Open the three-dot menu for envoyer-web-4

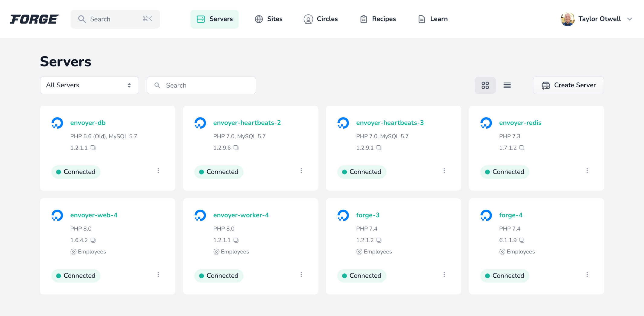(158, 275)
